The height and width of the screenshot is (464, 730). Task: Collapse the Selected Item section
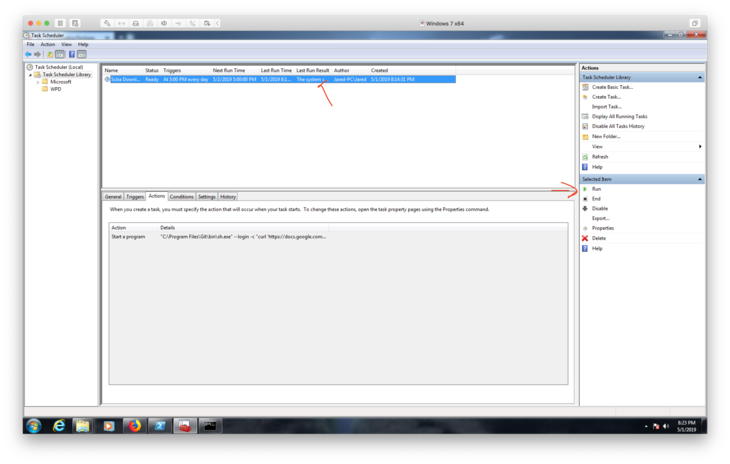pyautogui.click(x=700, y=179)
